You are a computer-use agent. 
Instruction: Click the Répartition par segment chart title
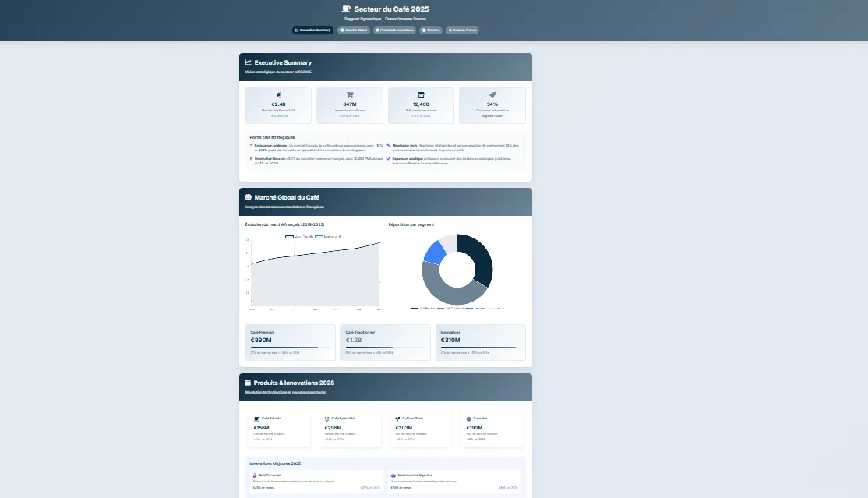[411, 224]
